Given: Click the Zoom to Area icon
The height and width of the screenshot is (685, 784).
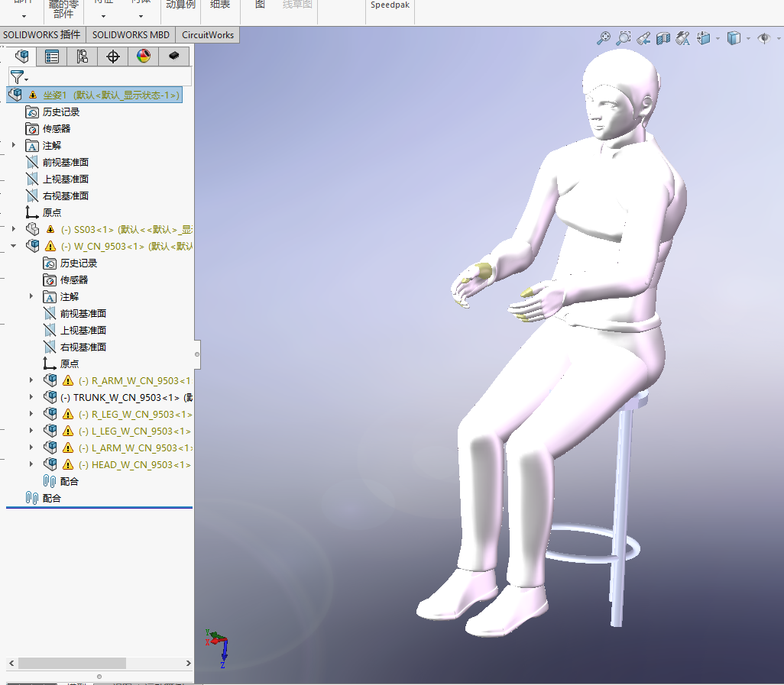Looking at the screenshot, I should tap(624, 38).
